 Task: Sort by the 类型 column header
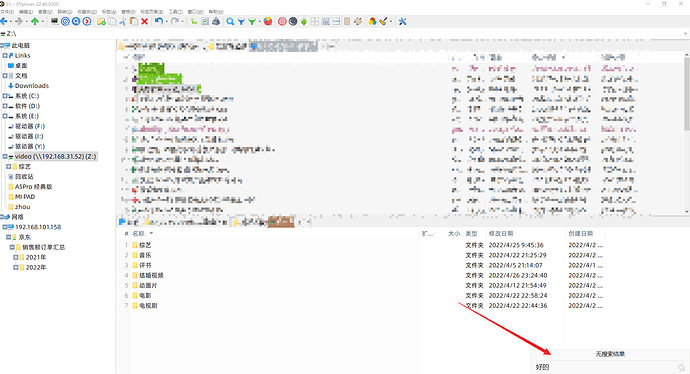point(471,234)
